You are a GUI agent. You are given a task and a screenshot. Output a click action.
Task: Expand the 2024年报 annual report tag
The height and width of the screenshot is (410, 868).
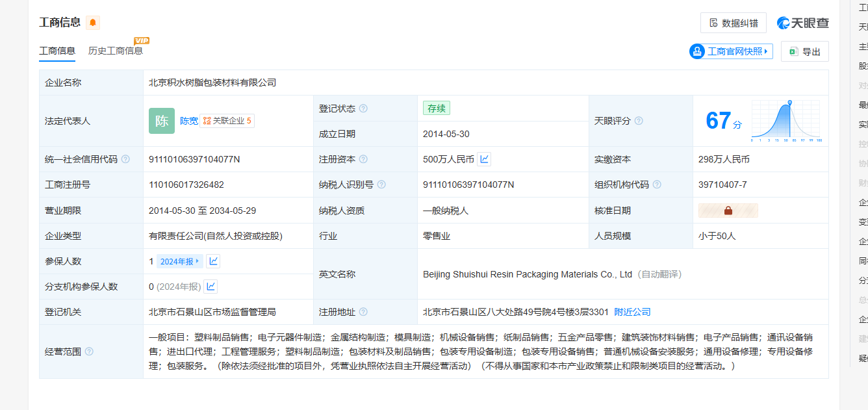[180, 261]
